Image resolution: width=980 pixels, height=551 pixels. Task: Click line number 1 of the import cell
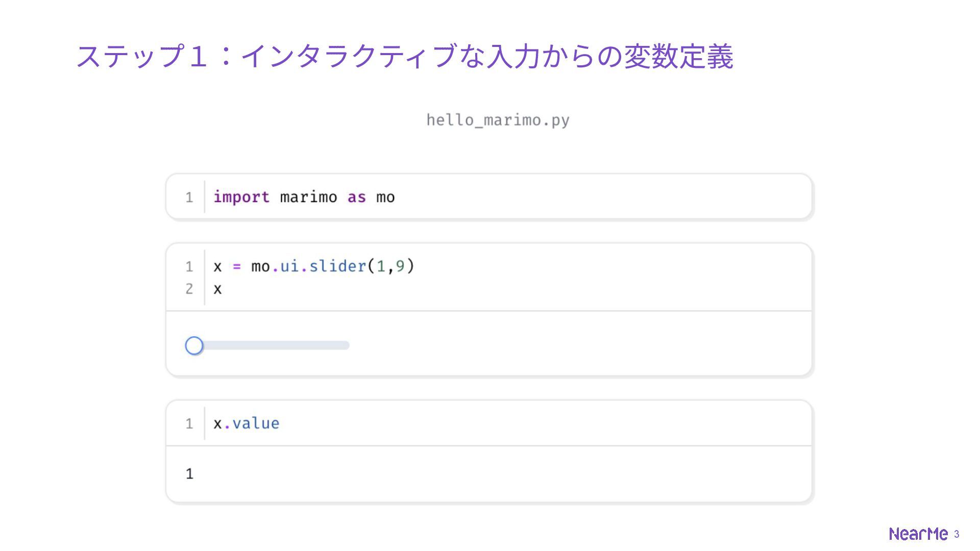(189, 197)
